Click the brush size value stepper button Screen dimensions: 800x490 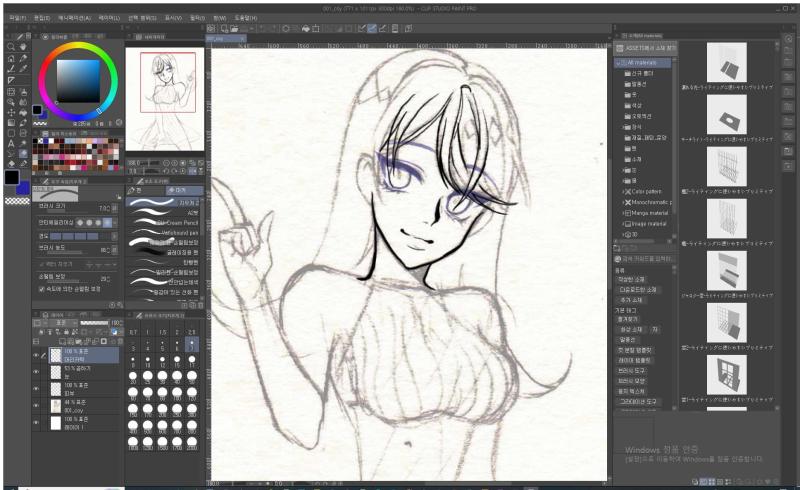(x=114, y=208)
